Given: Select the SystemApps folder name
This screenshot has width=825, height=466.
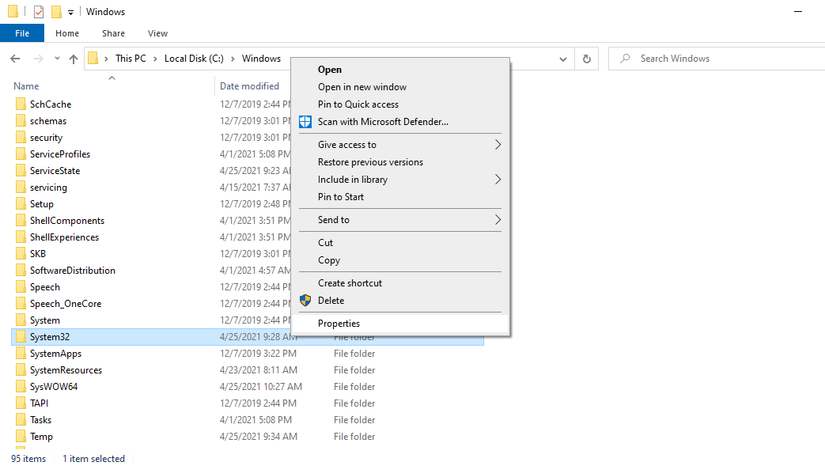Looking at the screenshot, I should tap(56, 353).
